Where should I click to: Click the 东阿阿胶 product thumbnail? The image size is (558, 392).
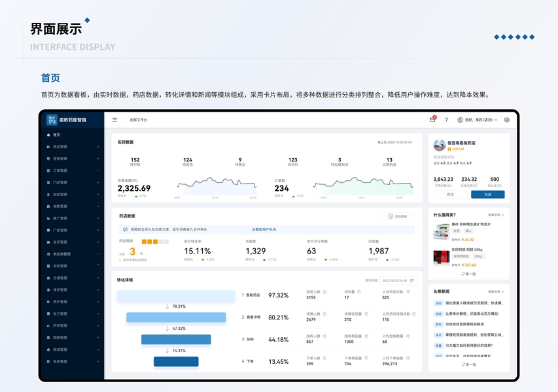[442, 257]
